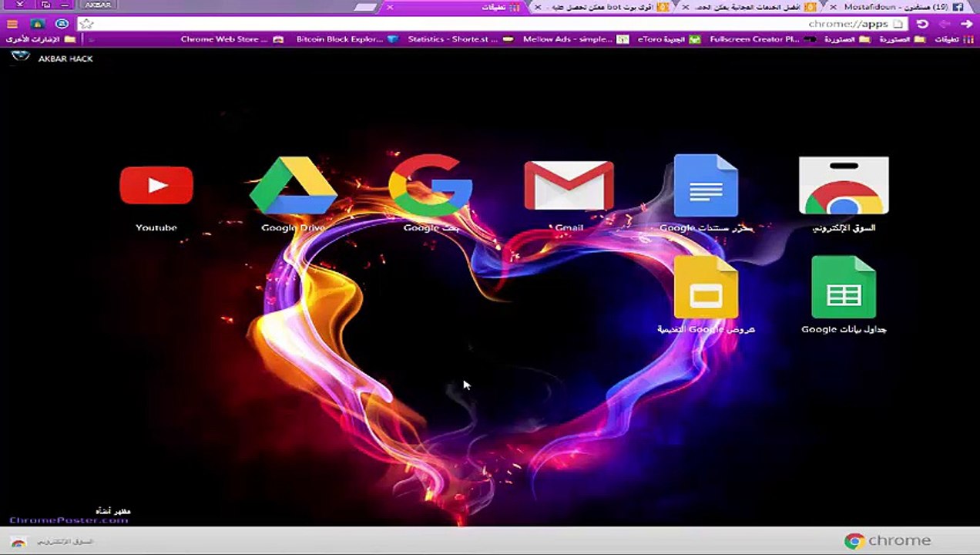Open Chrome Web Store bookmark

point(232,39)
